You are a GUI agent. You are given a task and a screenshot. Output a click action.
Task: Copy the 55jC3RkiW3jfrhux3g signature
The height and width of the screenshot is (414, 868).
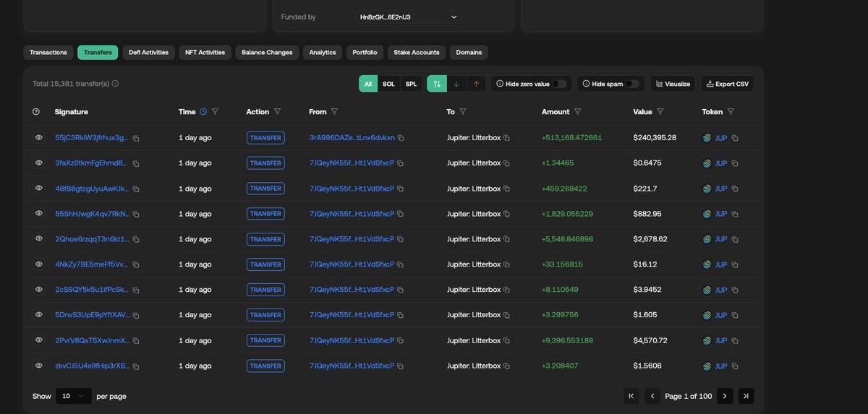point(135,138)
